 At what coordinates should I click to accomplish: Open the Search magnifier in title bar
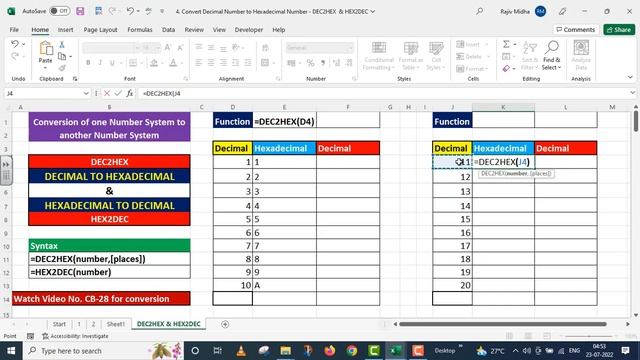480,11
